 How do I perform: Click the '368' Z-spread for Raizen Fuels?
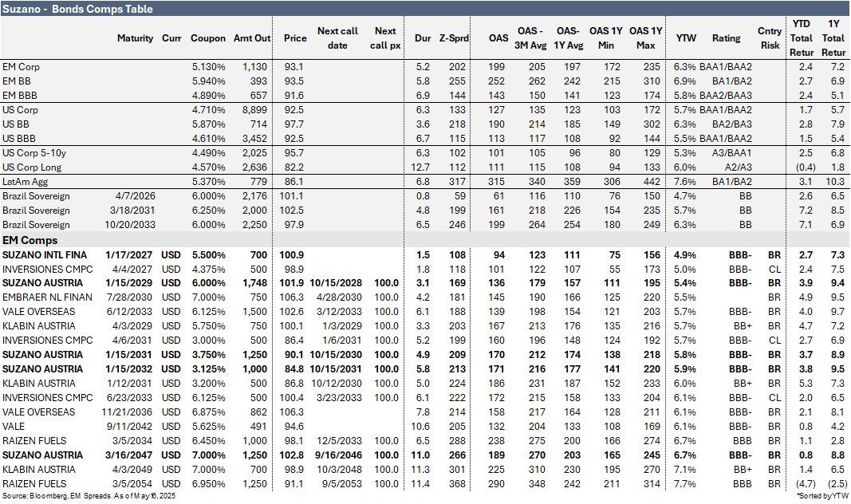[x=457, y=484]
